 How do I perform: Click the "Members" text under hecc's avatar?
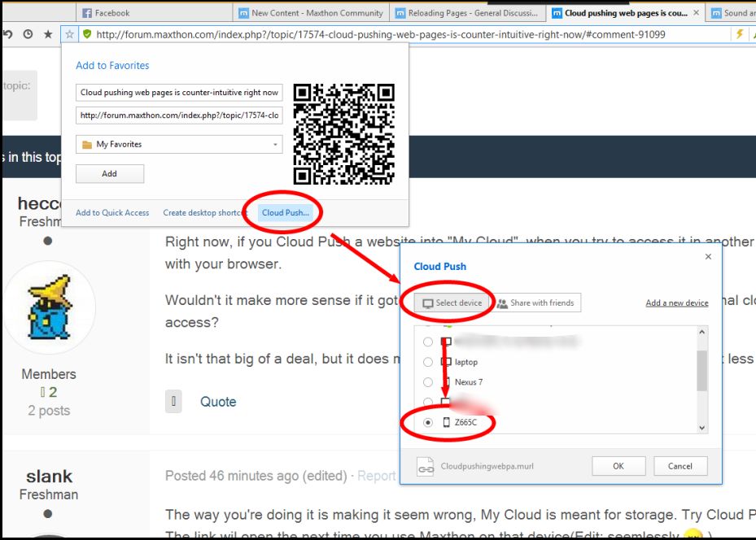[49, 374]
